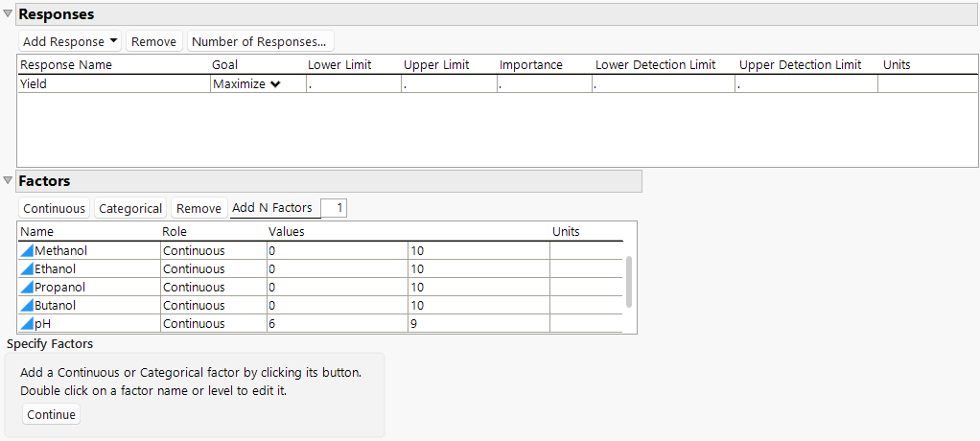Click the Role column header
The image size is (980, 441).
175,232
